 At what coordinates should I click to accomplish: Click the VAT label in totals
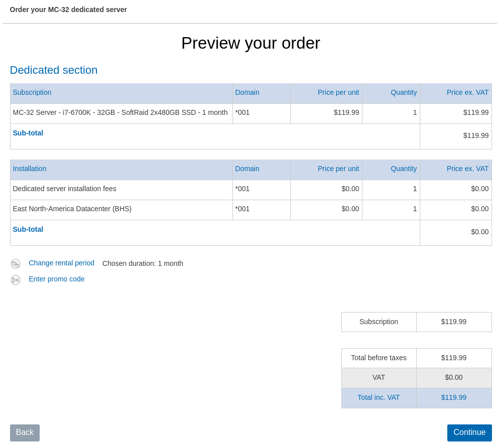point(379,378)
